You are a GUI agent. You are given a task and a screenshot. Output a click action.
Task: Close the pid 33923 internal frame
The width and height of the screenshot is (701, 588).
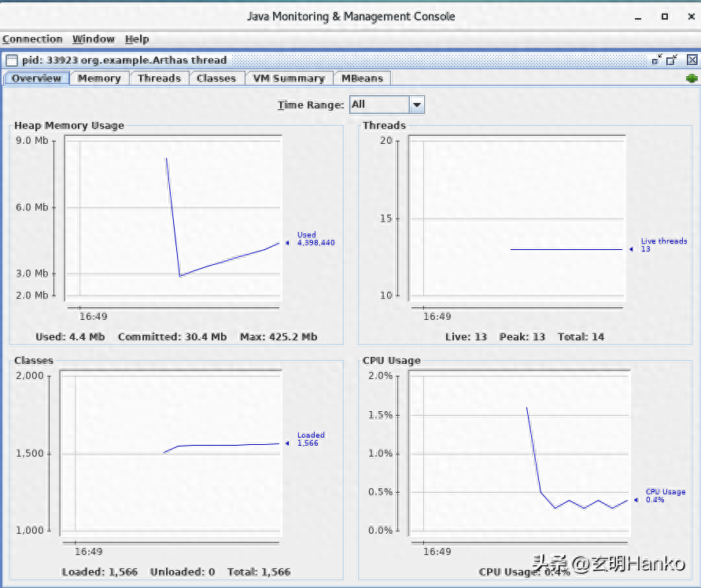click(x=692, y=60)
